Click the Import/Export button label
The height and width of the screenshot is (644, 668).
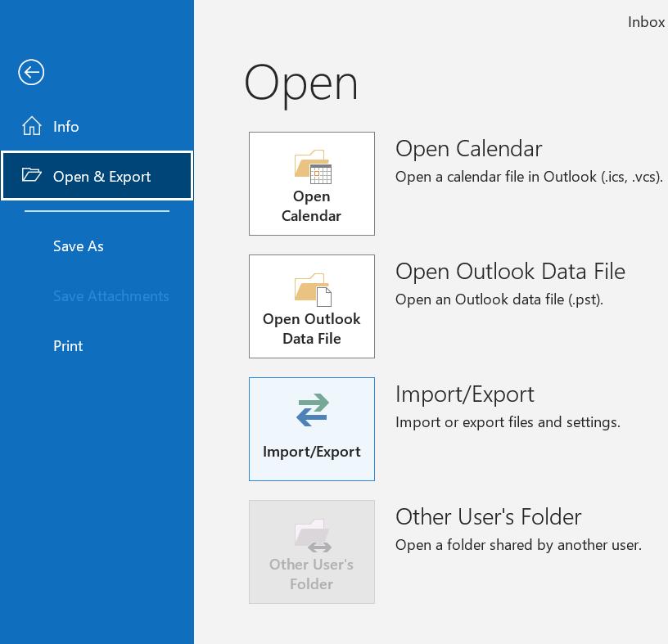(x=311, y=452)
